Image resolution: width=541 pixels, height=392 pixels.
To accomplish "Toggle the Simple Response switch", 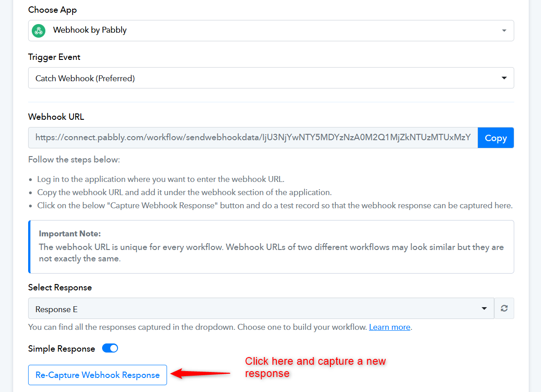I will coord(110,348).
